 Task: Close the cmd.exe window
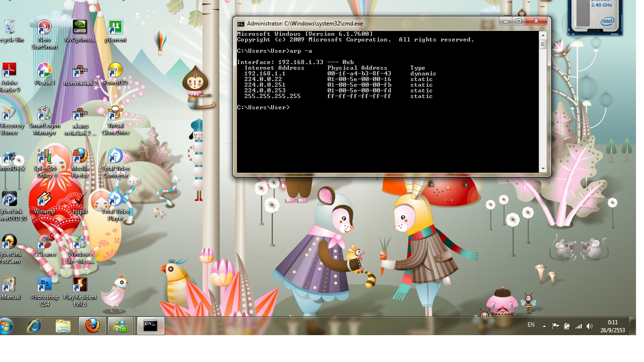pyautogui.click(x=536, y=21)
